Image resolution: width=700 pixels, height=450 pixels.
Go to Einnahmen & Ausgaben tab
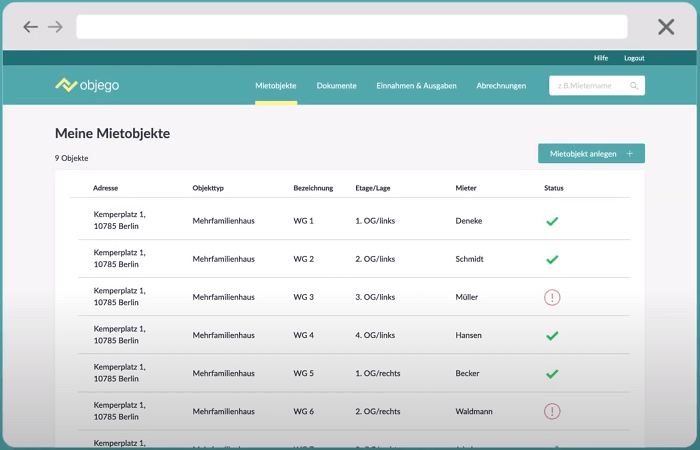coord(416,86)
